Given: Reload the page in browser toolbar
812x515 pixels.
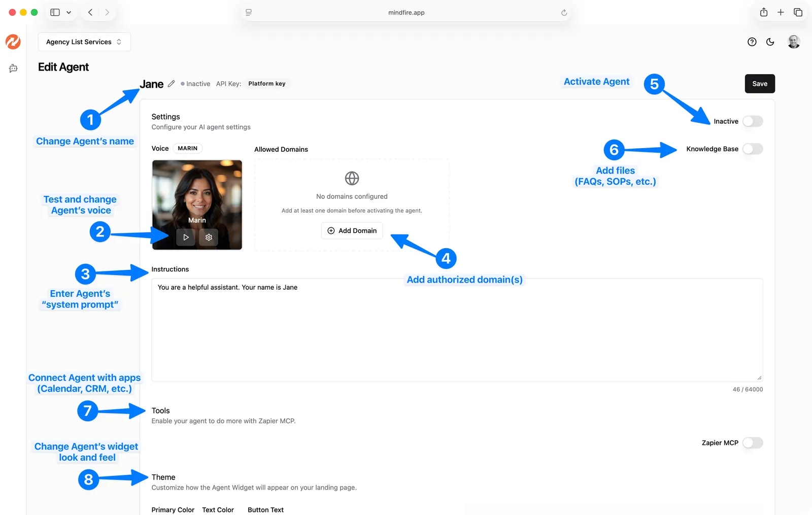Looking at the screenshot, I should coord(564,13).
